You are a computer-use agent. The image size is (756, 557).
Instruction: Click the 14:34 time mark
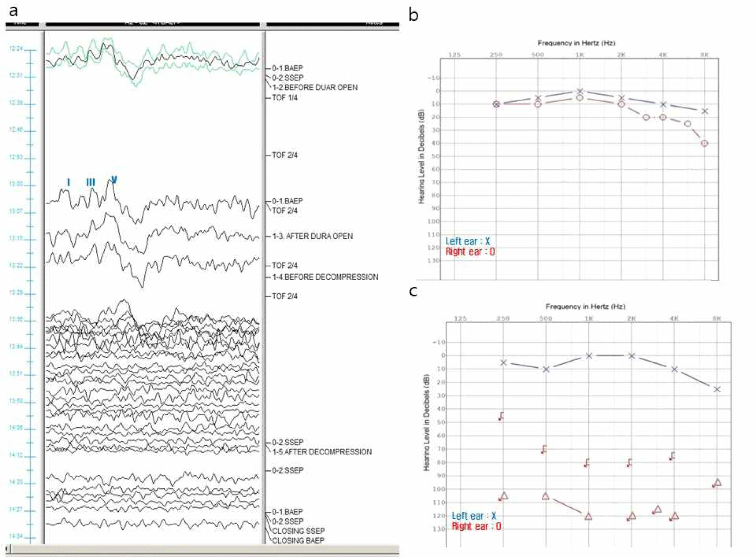(x=16, y=536)
